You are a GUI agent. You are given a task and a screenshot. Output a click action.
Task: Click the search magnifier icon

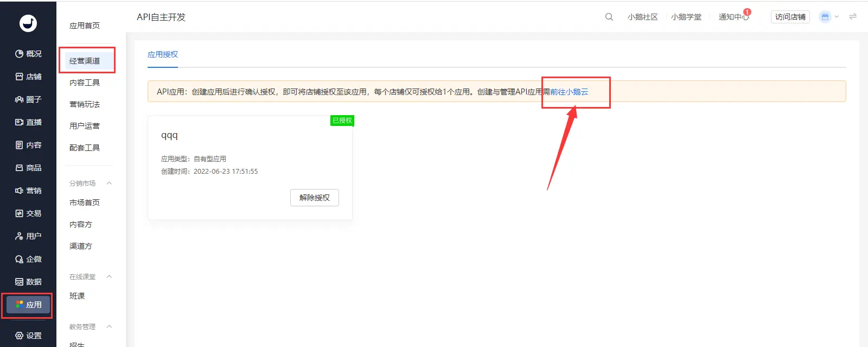coord(609,17)
